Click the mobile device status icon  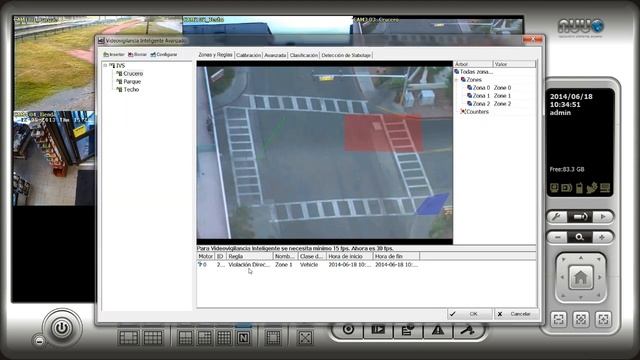coord(579,188)
